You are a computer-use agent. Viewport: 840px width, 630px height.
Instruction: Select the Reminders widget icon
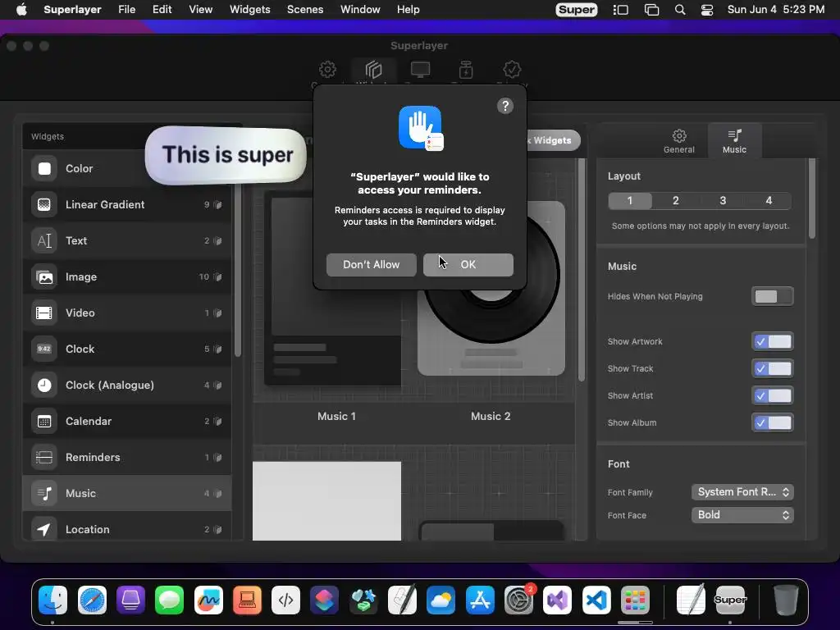(x=44, y=458)
